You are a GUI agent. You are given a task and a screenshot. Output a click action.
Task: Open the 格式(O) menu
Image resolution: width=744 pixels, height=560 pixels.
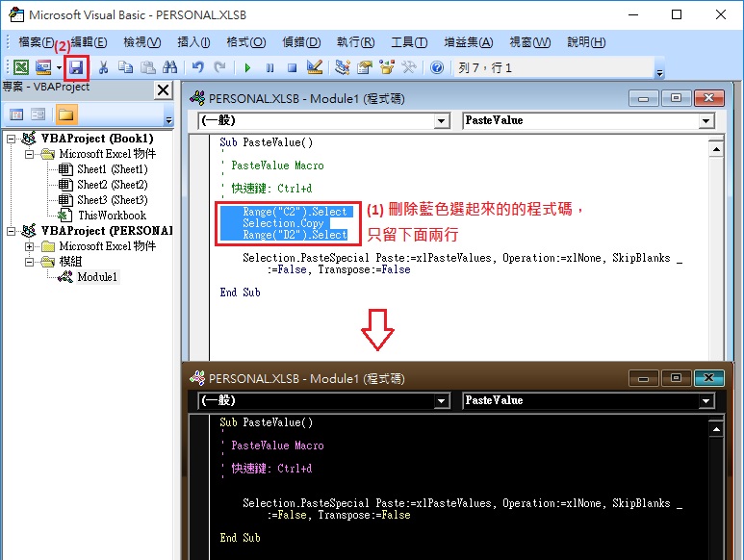246,42
